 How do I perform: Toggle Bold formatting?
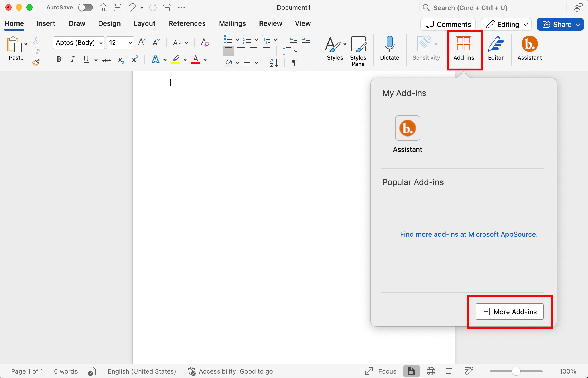pos(59,60)
